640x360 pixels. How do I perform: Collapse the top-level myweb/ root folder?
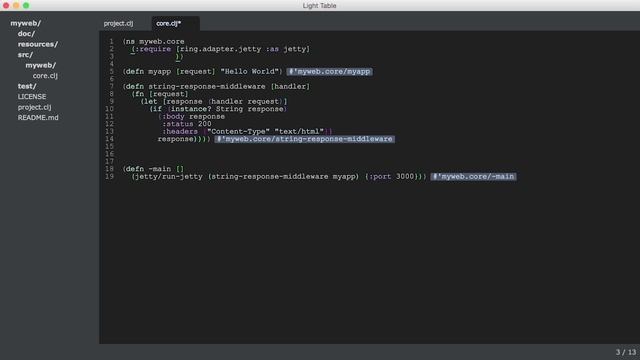pyautogui.click(x=26, y=23)
